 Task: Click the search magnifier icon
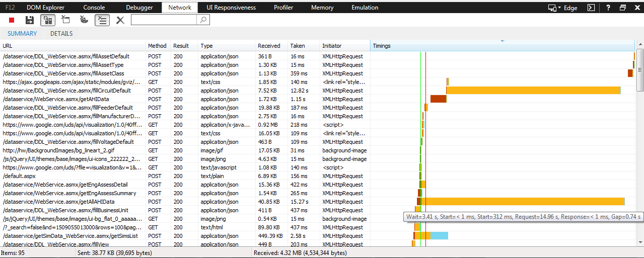[203, 20]
